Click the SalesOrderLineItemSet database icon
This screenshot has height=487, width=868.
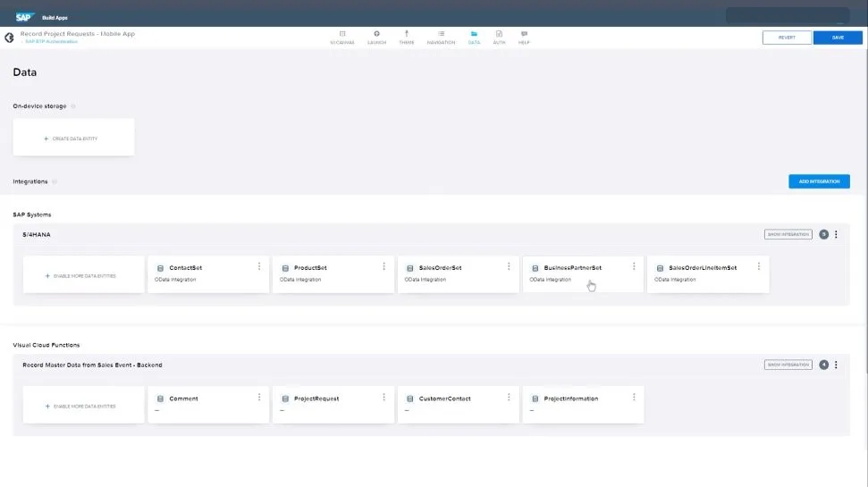pyautogui.click(x=660, y=268)
